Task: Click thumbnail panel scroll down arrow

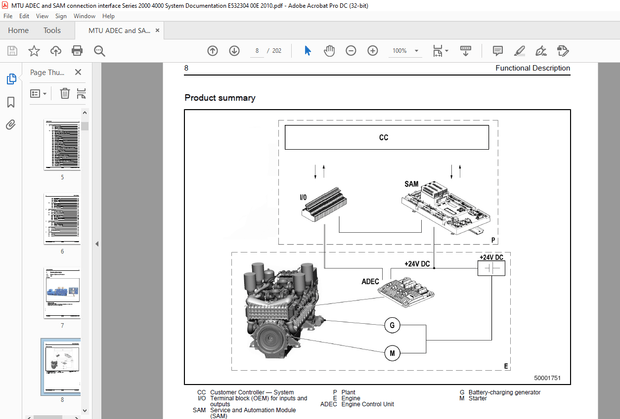Action: coord(85,411)
